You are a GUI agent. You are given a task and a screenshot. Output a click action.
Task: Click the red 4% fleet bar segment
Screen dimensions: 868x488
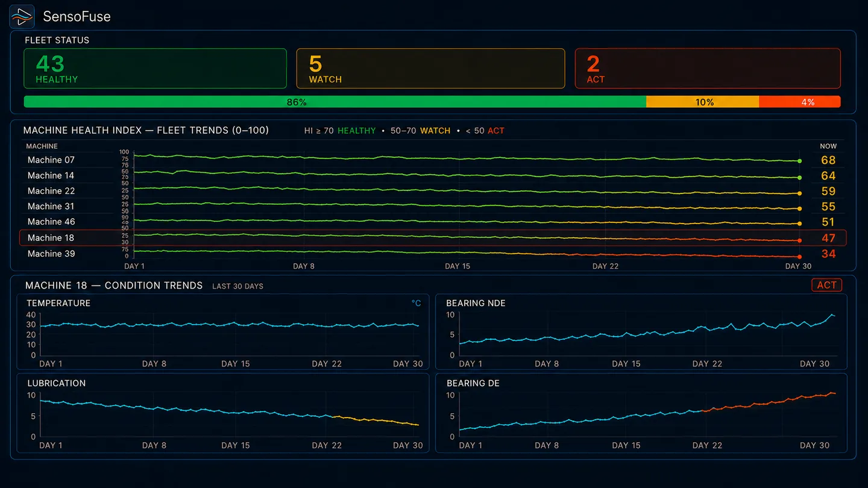point(799,102)
